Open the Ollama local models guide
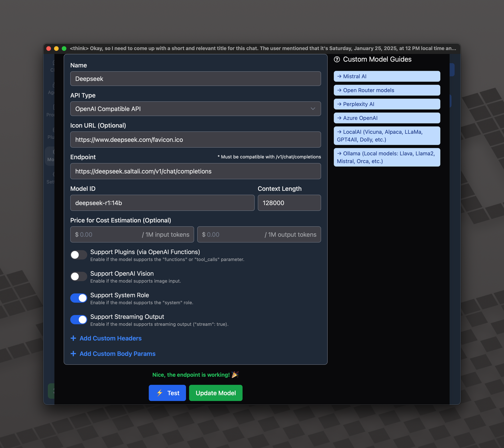The height and width of the screenshot is (448, 504). (387, 157)
